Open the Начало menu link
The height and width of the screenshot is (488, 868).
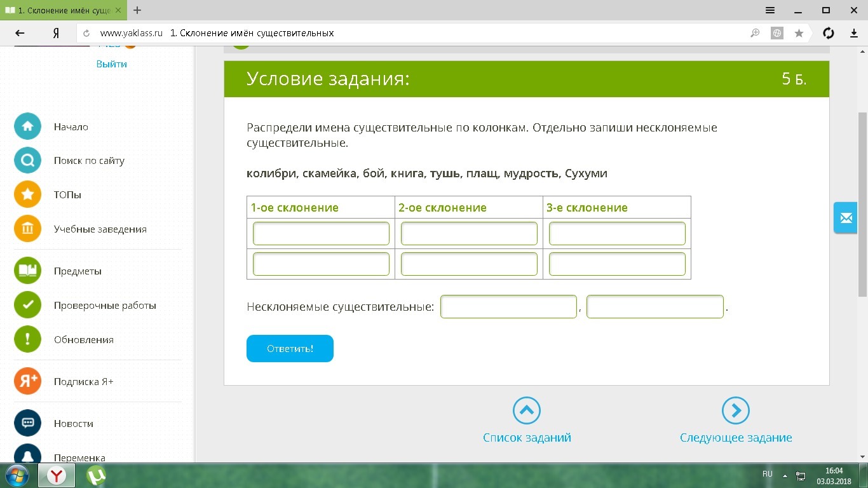(71, 127)
